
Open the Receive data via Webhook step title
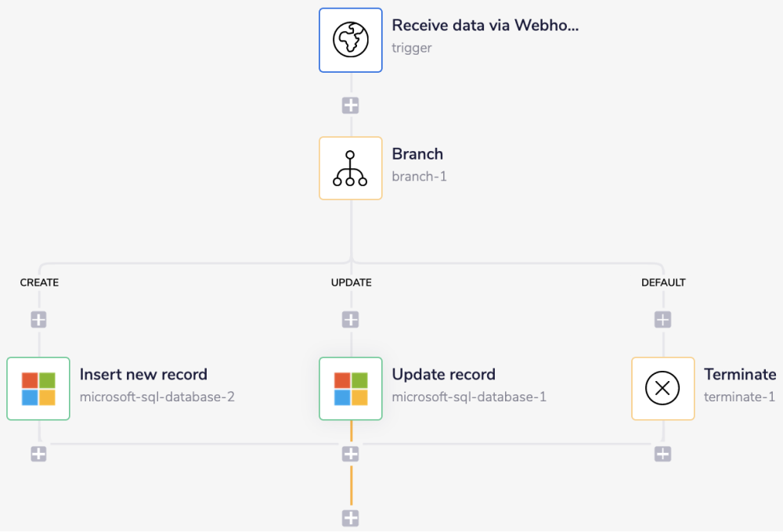click(485, 24)
